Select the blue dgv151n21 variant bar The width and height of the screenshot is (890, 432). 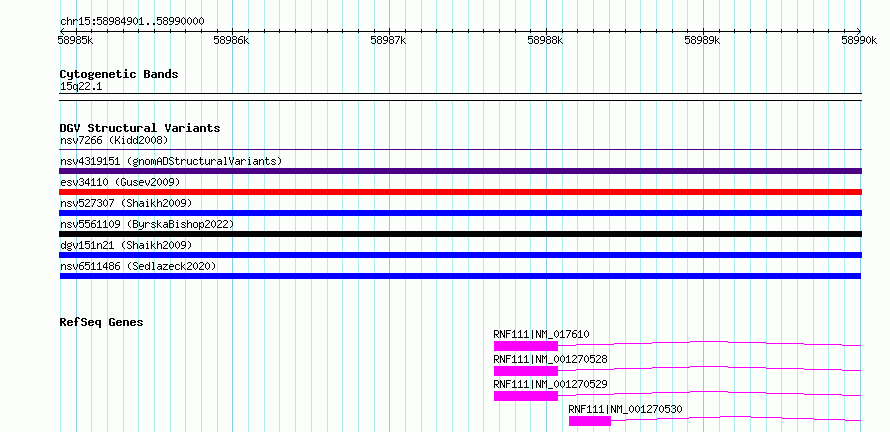(x=461, y=255)
